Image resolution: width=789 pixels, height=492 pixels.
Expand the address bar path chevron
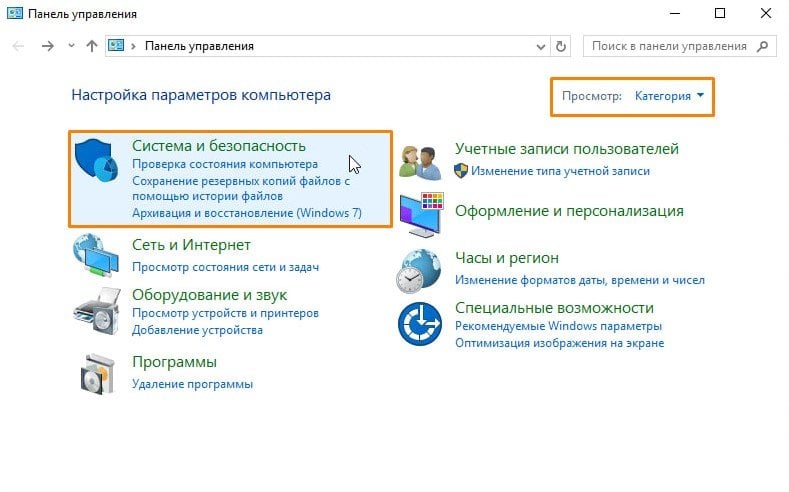coord(133,46)
